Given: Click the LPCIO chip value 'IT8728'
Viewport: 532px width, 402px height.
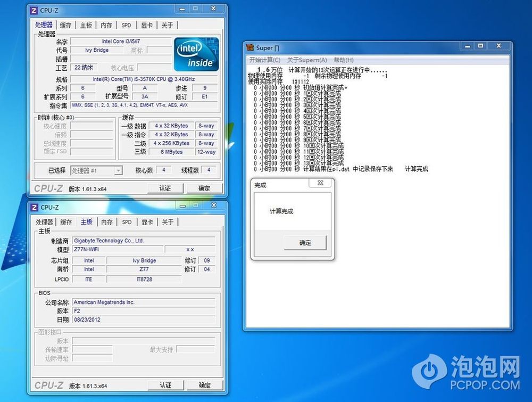Looking at the screenshot, I should coord(144,280).
